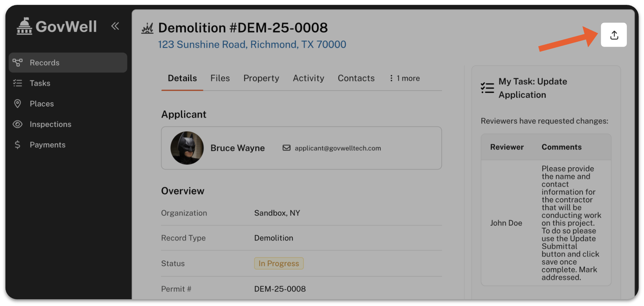The width and height of the screenshot is (644, 306).
Task: Click the Payments dollar sign icon
Action: [17, 145]
